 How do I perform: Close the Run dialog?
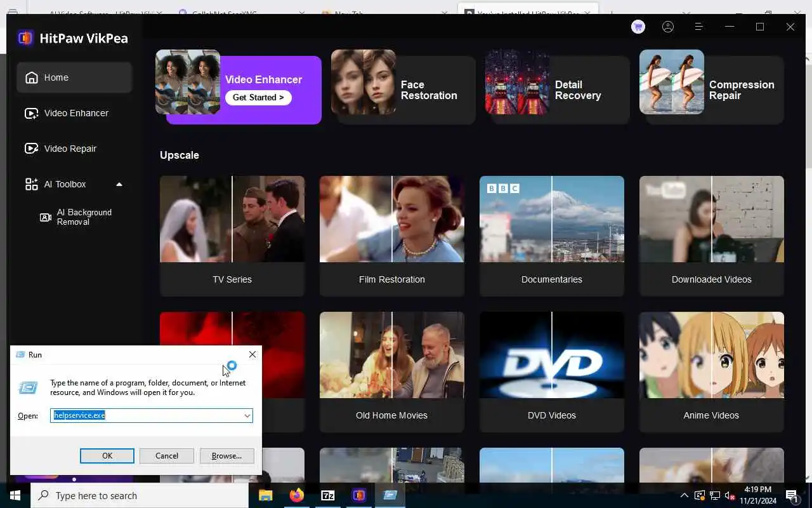[252, 354]
